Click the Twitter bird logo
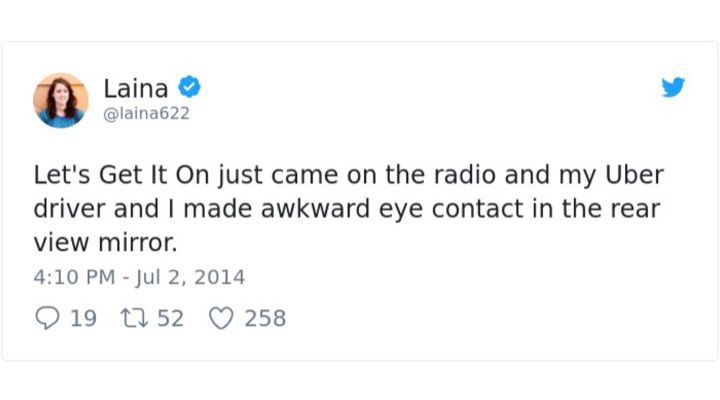The height and width of the screenshot is (400, 720). (x=673, y=88)
